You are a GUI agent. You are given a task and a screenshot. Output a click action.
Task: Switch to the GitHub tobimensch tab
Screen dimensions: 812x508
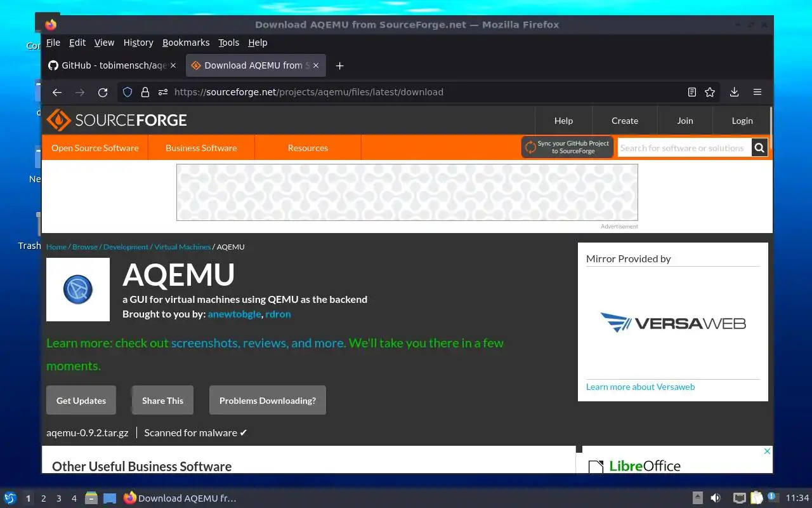(113, 65)
